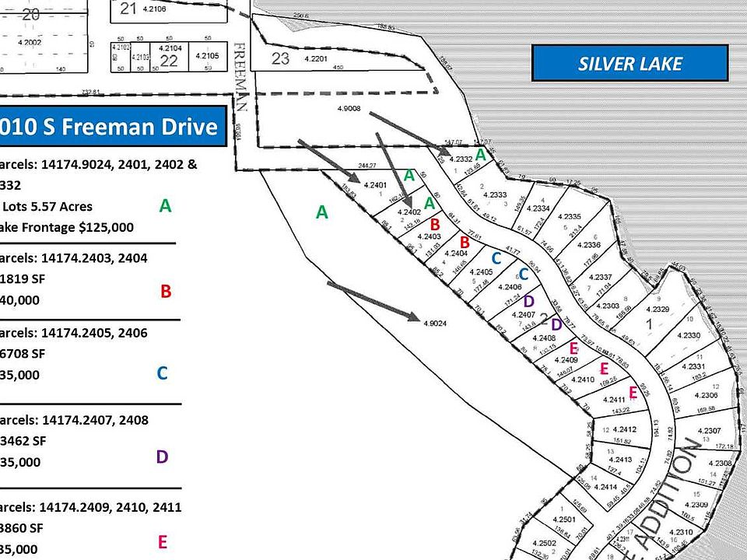Click legend line 'arcels: 14174.2403, 2404'
The width and height of the screenshot is (747, 560).
point(74,258)
